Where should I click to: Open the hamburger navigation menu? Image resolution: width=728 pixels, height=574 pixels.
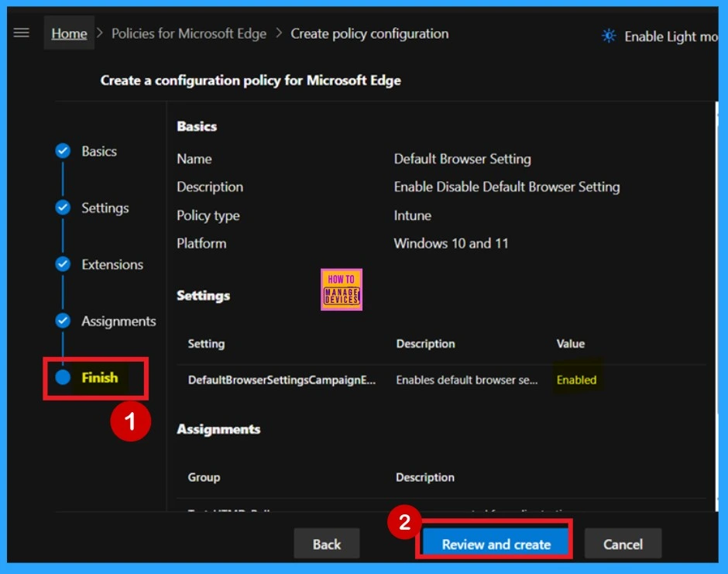[22, 33]
